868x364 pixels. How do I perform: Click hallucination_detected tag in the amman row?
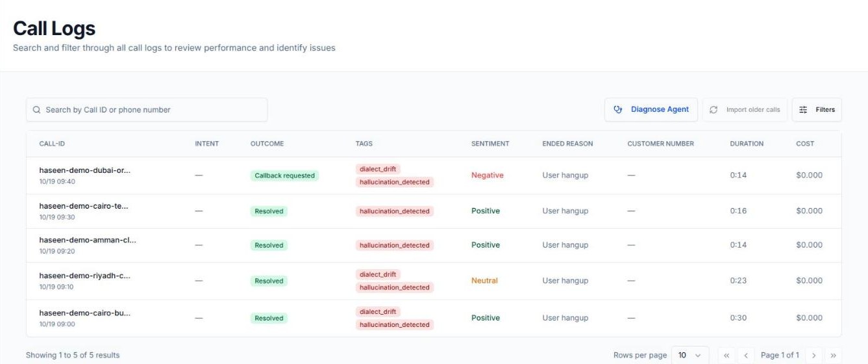point(395,245)
